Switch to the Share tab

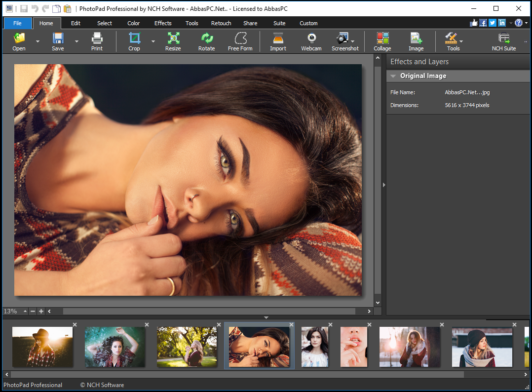(250, 23)
